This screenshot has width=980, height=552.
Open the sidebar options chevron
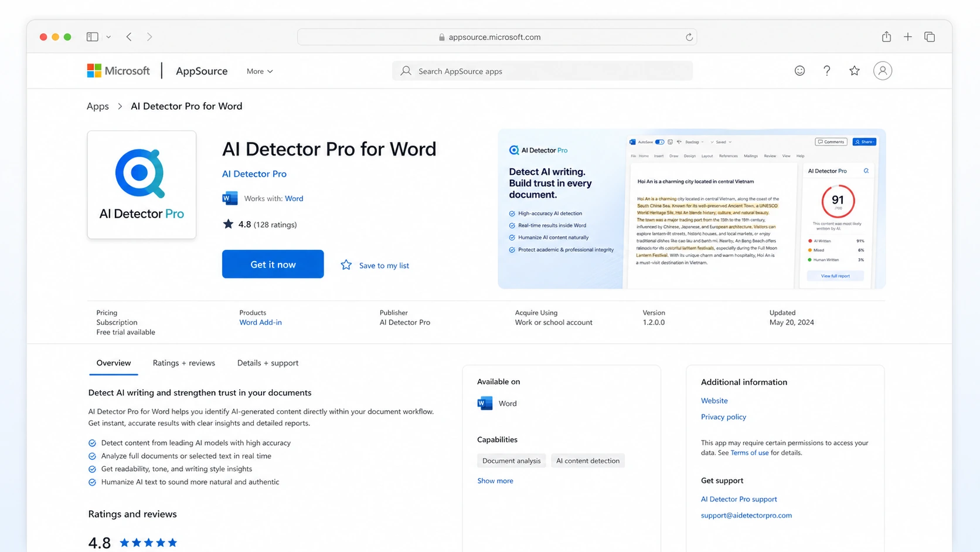(108, 36)
